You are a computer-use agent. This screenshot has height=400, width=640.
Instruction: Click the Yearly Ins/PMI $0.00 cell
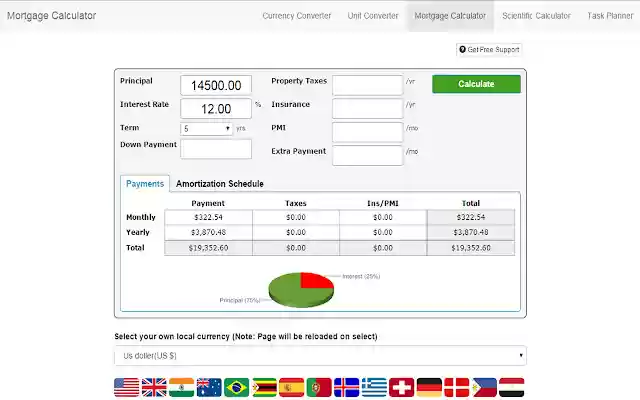pos(383,232)
